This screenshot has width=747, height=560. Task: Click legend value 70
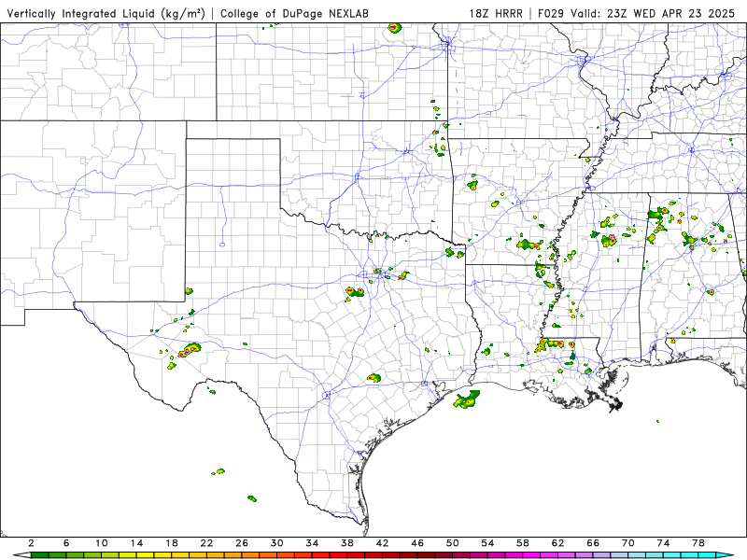[x=628, y=543]
